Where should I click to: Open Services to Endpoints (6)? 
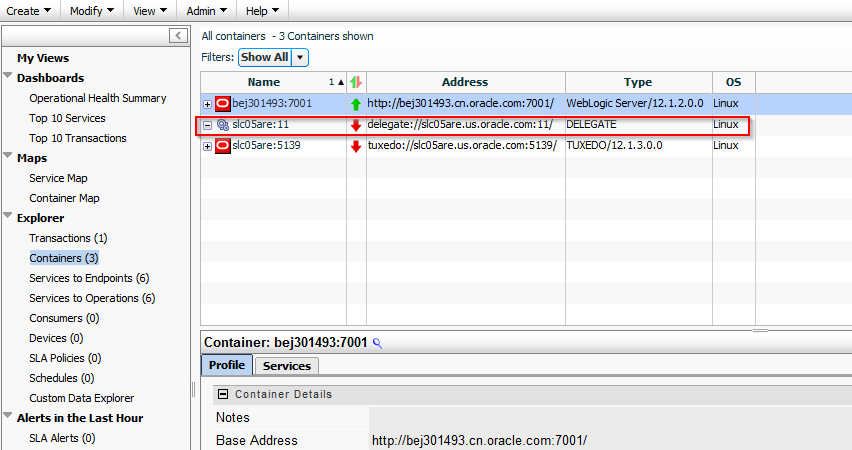(x=89, y=278)
